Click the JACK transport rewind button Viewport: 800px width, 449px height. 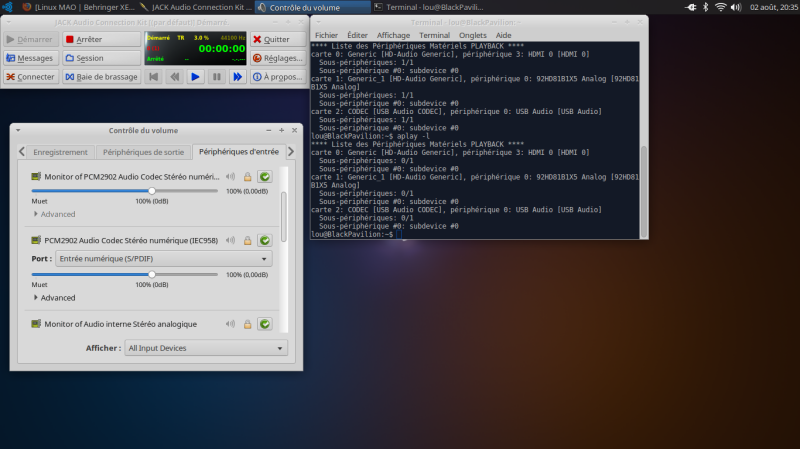(174, 77)
